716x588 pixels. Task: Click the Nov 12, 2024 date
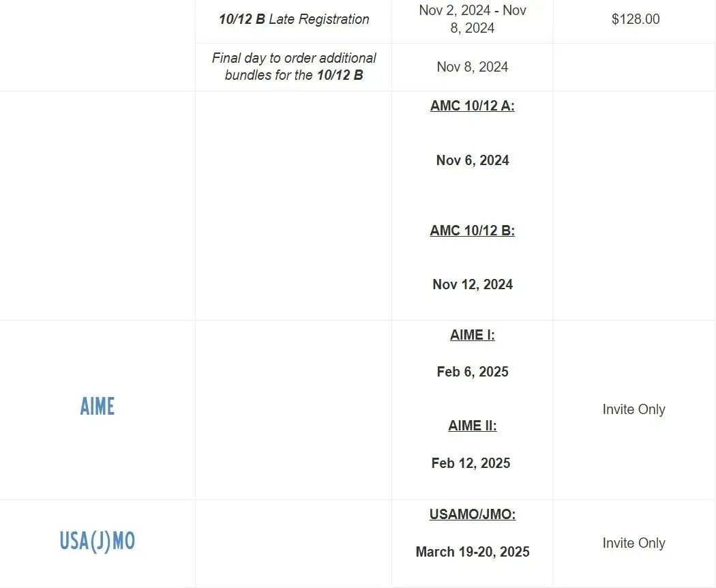click(472, 284)
